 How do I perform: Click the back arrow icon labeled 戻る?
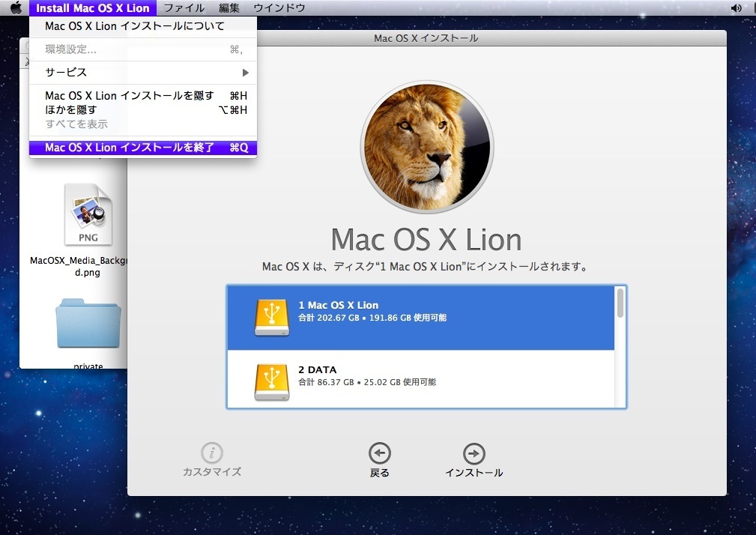coord(379,454)
